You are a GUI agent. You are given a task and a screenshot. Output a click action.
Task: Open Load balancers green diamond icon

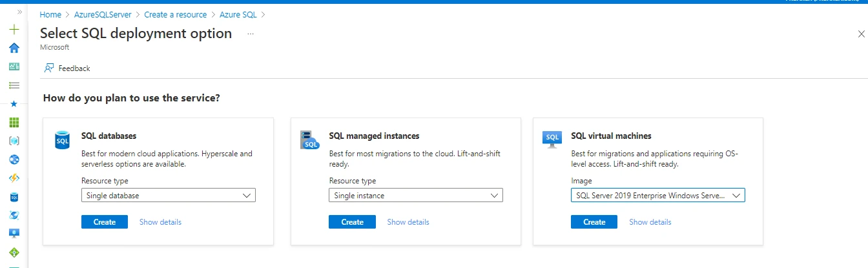pyautogui.click(x=14, y=253)
